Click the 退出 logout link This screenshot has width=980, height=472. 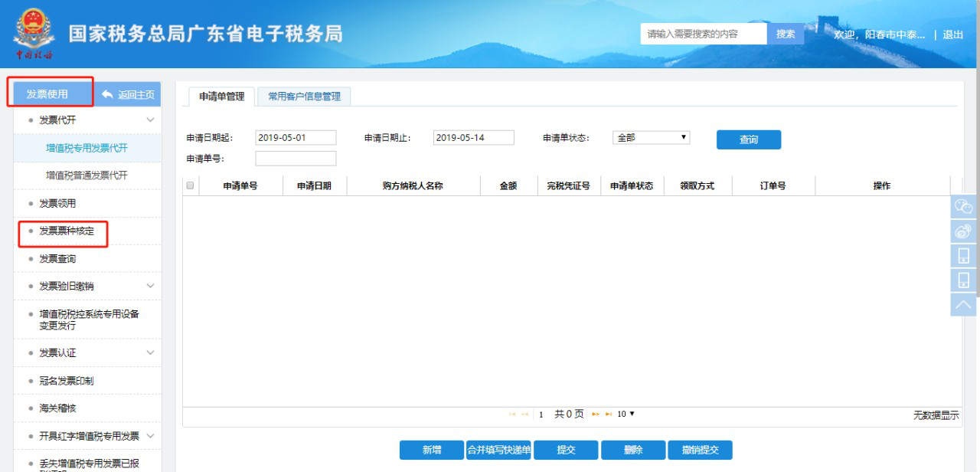coord(953,34)
